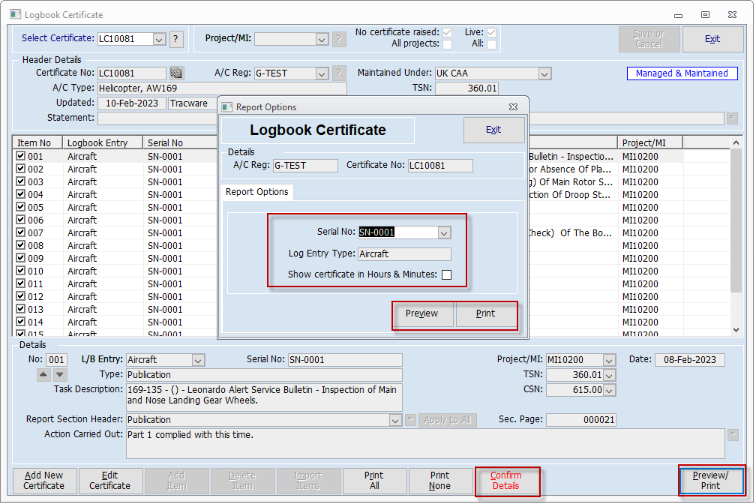
Task: Click the up arrow under item No
Action: [x=43, y=375]
